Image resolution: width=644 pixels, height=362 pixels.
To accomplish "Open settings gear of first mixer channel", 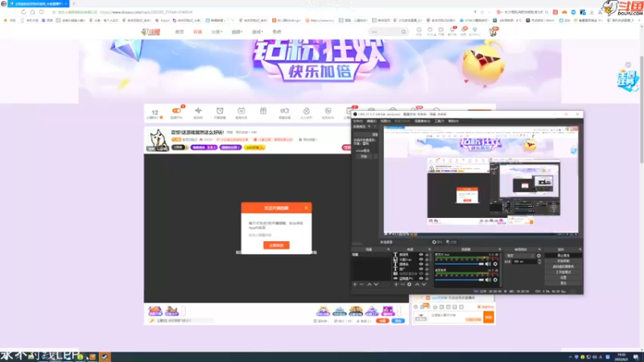I will pyautogui.click(x=495, y=264).
